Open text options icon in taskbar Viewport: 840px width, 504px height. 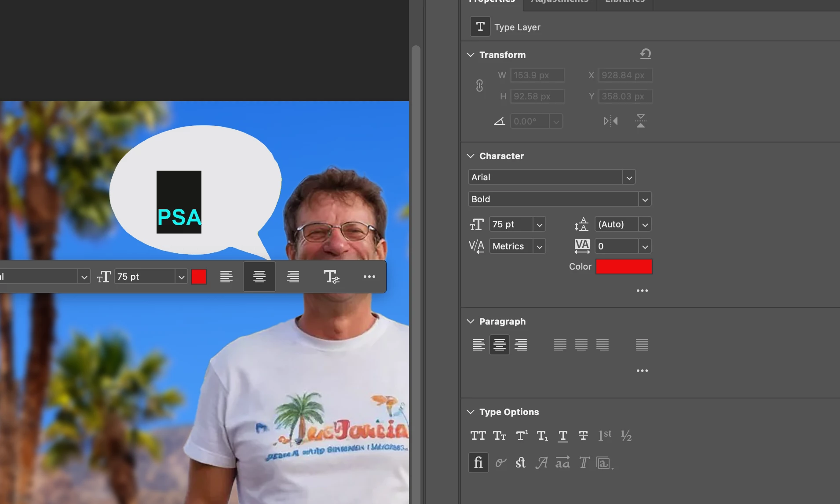331,277
